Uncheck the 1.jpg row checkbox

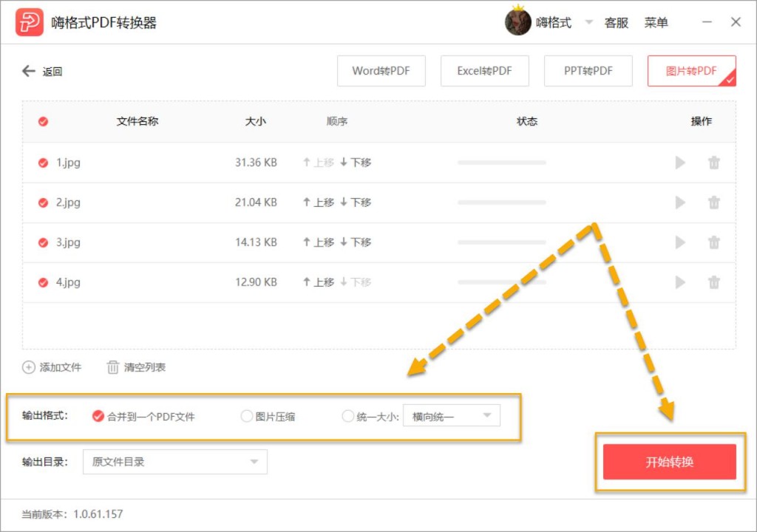tap(43, 163)
